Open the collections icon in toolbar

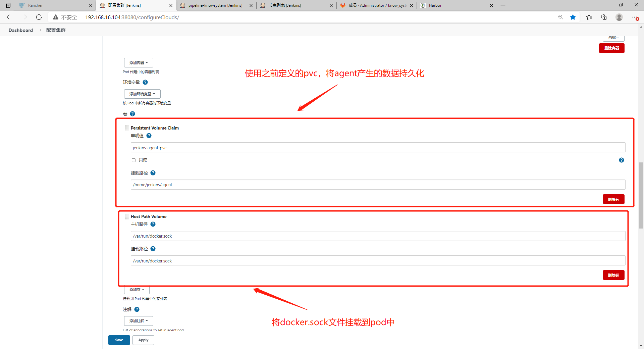pyautogui.click(x=604, y=17)
